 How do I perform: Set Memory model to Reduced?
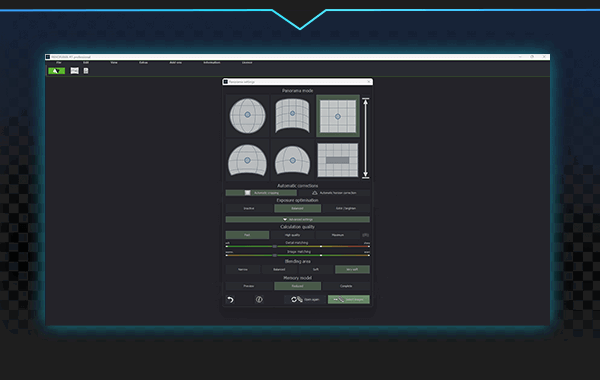tap(297, 286)
